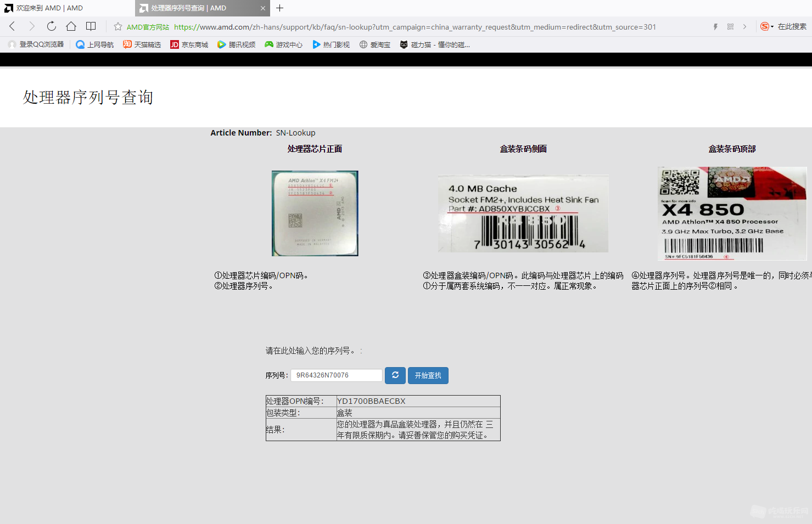The width and height of the screenshot is (812, 524).
Task: Go back using the browser back arrow
Action: pos(12,26)
